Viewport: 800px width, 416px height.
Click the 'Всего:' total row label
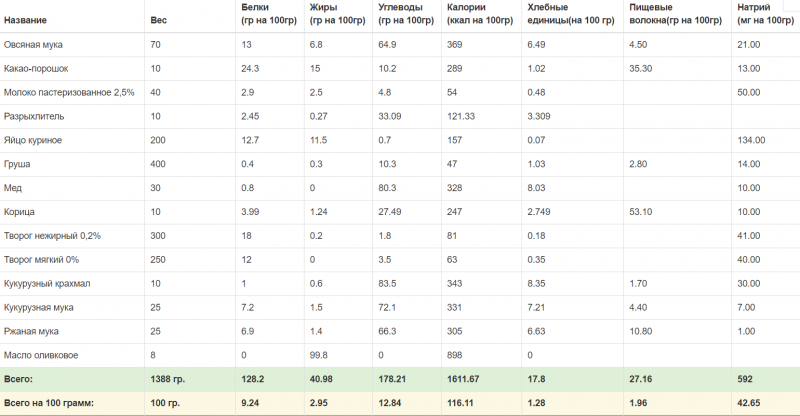point(18,379)
